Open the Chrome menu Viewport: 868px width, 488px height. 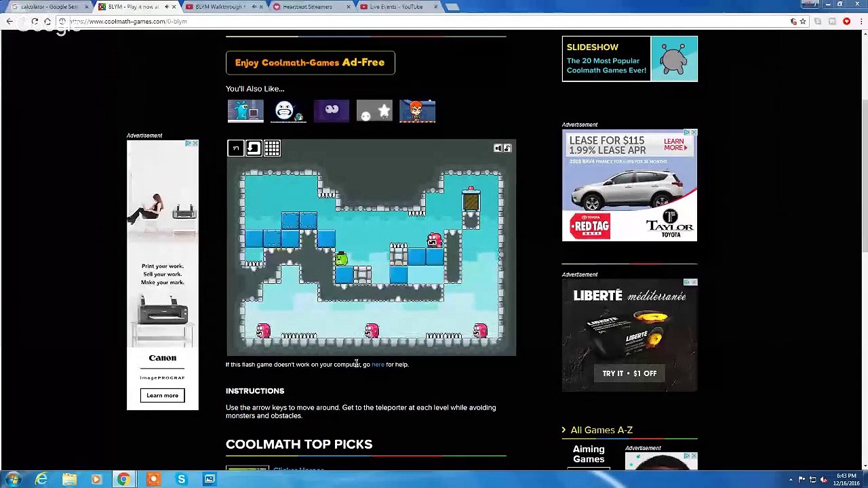click(860, 22)
